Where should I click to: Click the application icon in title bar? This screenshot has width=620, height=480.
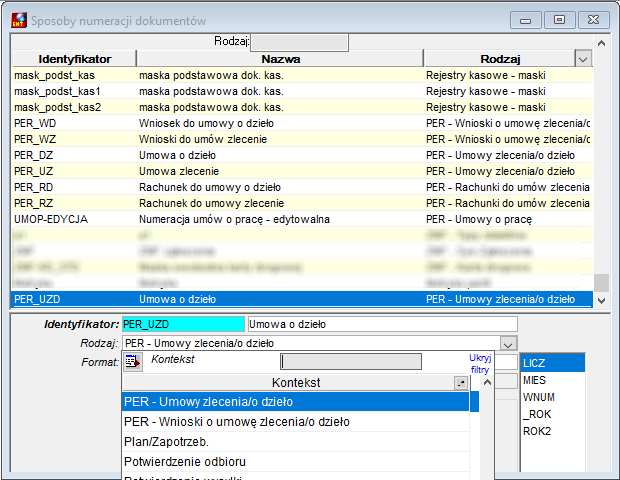tap(19, 20)
